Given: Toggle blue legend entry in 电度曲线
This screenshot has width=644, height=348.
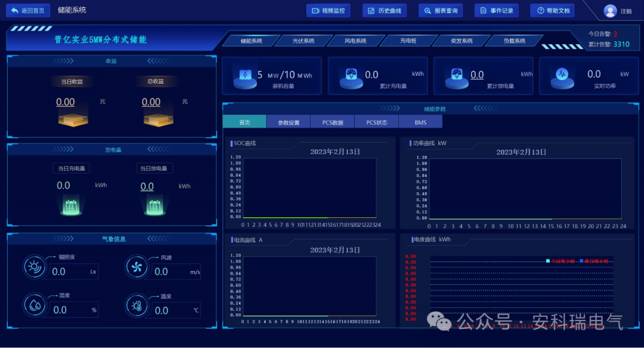Looking at the screenshot, I should (x=594, y=261).
